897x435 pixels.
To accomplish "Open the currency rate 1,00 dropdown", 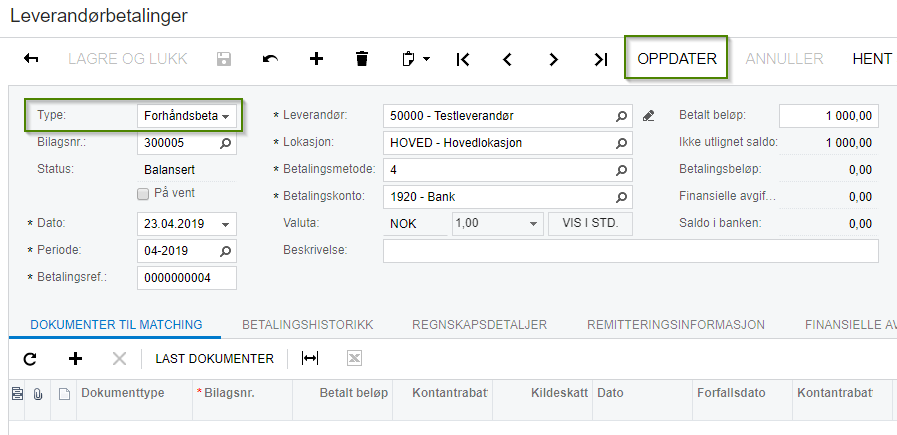I will pos(534,224).
